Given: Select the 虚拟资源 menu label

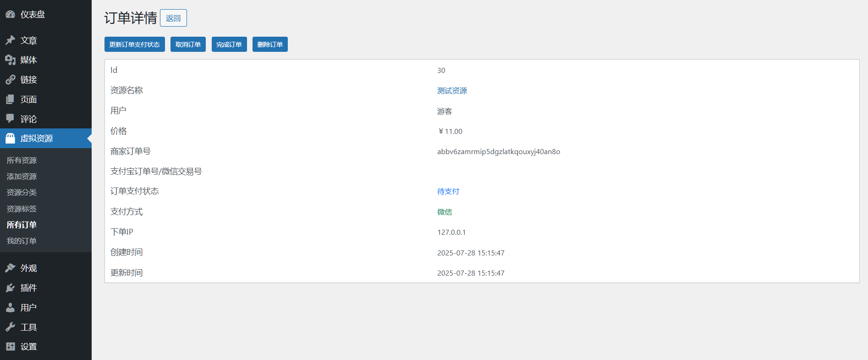Looking at the screenshot, I should tap(37, 138).
